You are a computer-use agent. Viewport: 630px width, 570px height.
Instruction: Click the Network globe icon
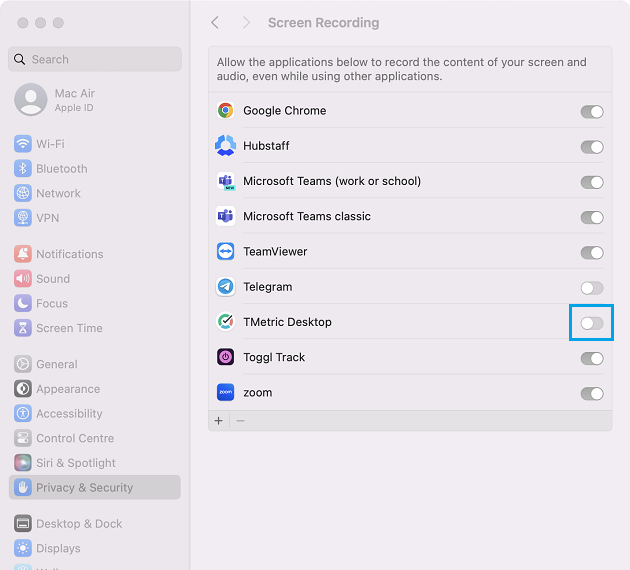[x=23, y=193]
